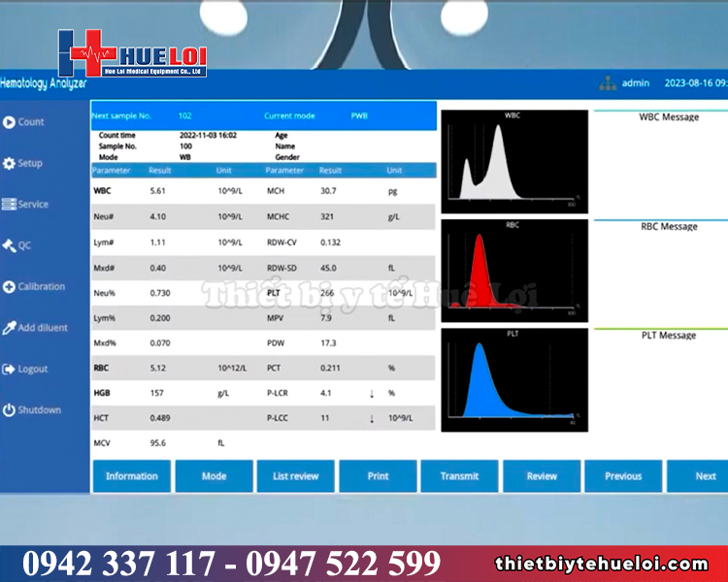
Task: Click the Review button
Action: [x=542, y=476]
